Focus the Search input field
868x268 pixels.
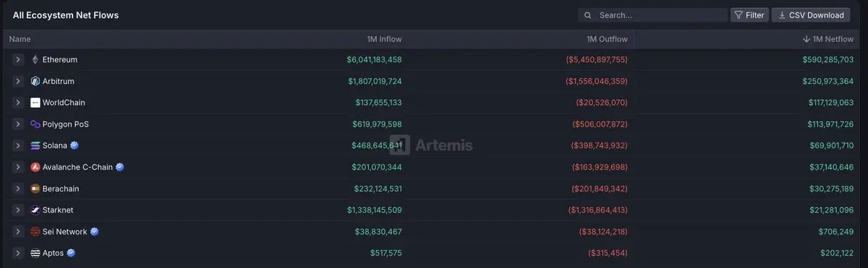click(x=653, y=15)
